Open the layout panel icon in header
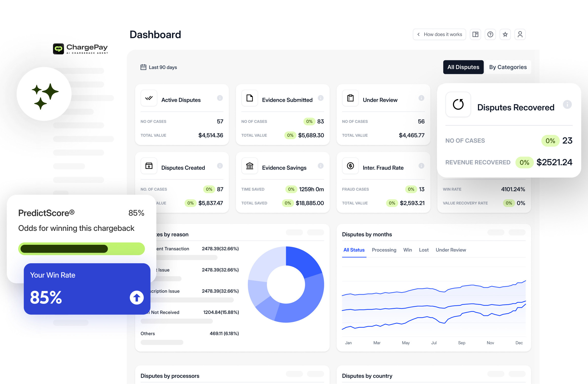Image resolution: width=588 pixels, height=384 pixels. [475, 34]
